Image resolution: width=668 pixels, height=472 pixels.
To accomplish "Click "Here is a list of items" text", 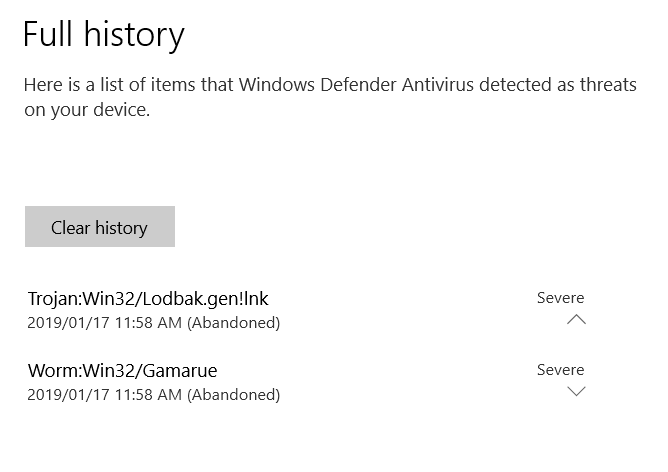I will pos(107,85).
